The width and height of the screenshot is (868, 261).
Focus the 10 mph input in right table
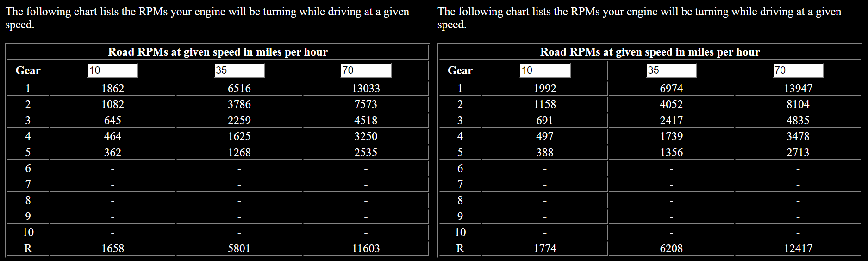click(545, 70)
